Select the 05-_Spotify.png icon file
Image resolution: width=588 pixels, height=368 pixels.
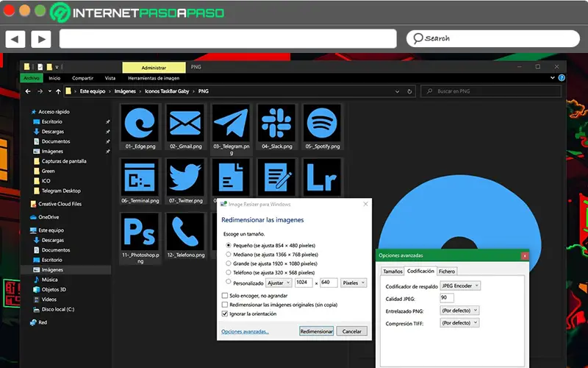click(322, 127)
